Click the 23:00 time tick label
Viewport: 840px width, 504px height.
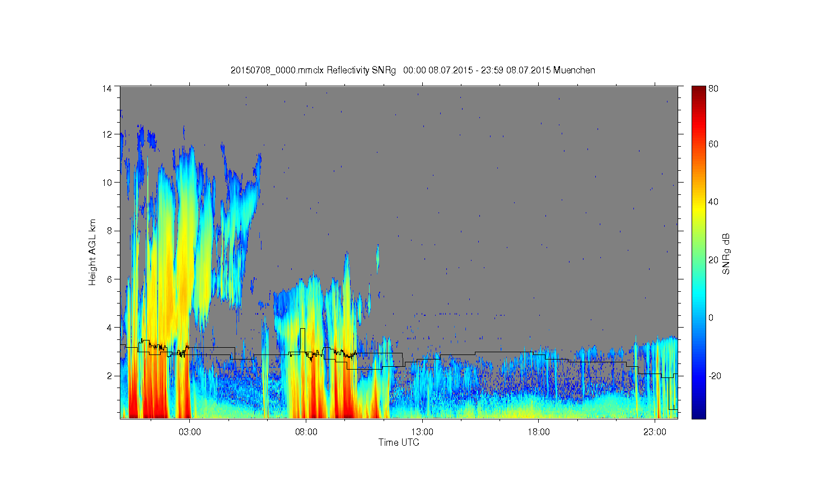point(655,432)
